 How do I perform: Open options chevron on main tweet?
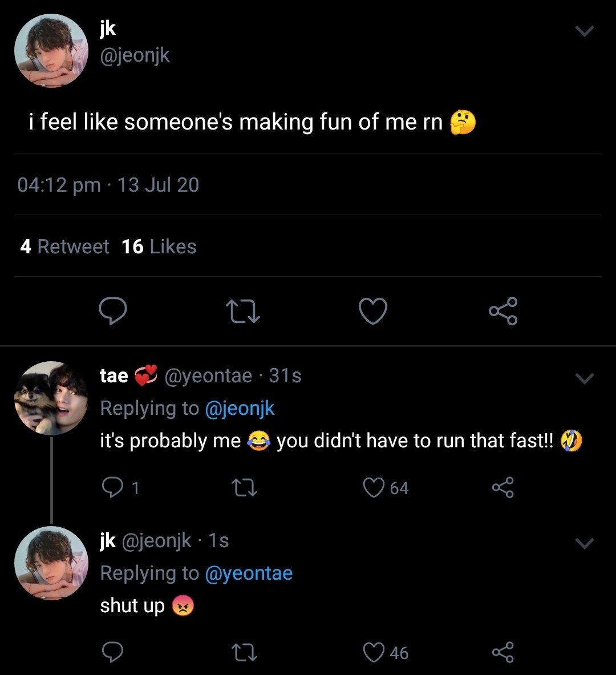coord(585,31)
